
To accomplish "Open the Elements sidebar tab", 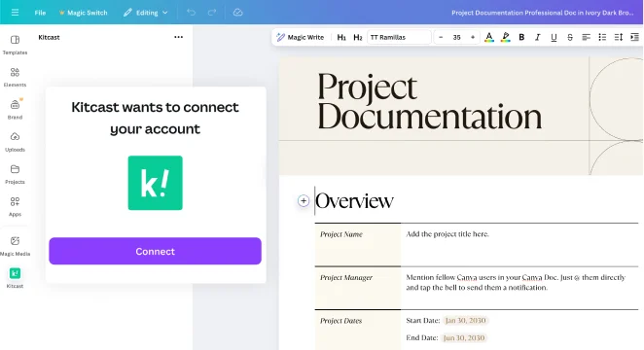I will coord(15,77).
